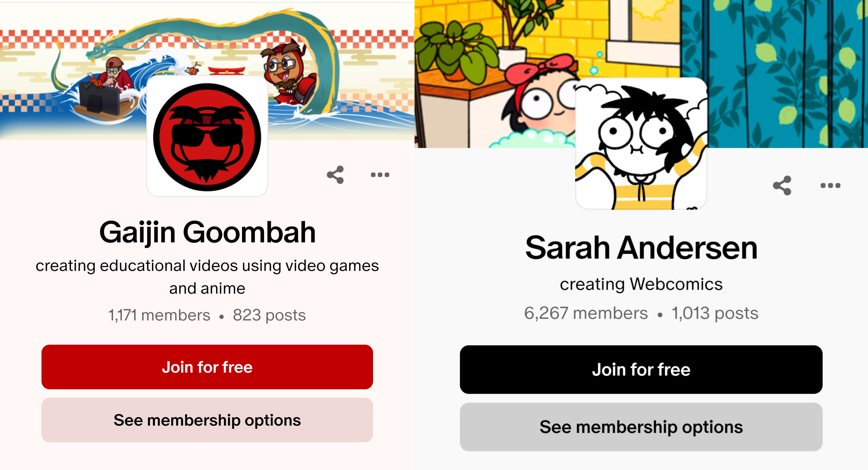Click the Sarah Andersen creator name
The width and height of the screenshot is (868, 470).
point(641,248)
